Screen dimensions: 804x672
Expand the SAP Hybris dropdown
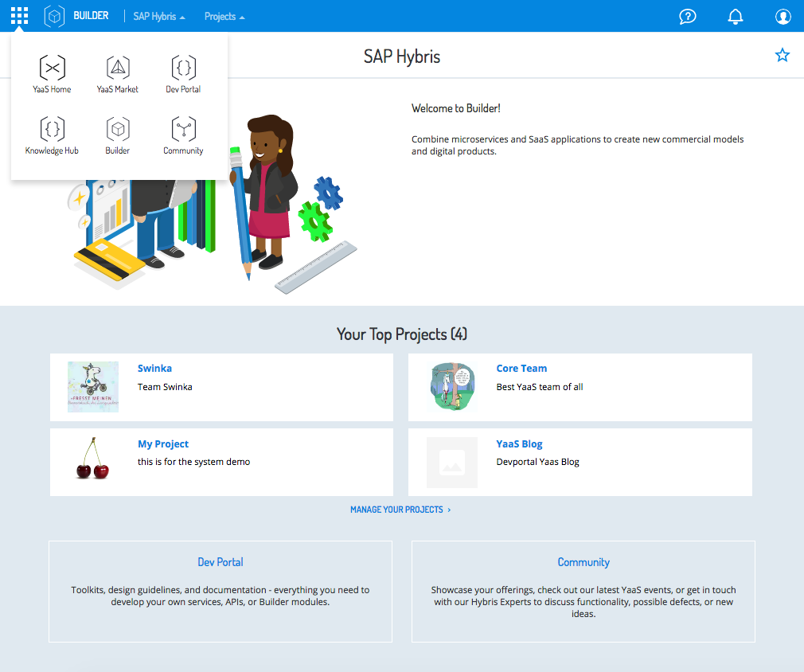(159, 17)
